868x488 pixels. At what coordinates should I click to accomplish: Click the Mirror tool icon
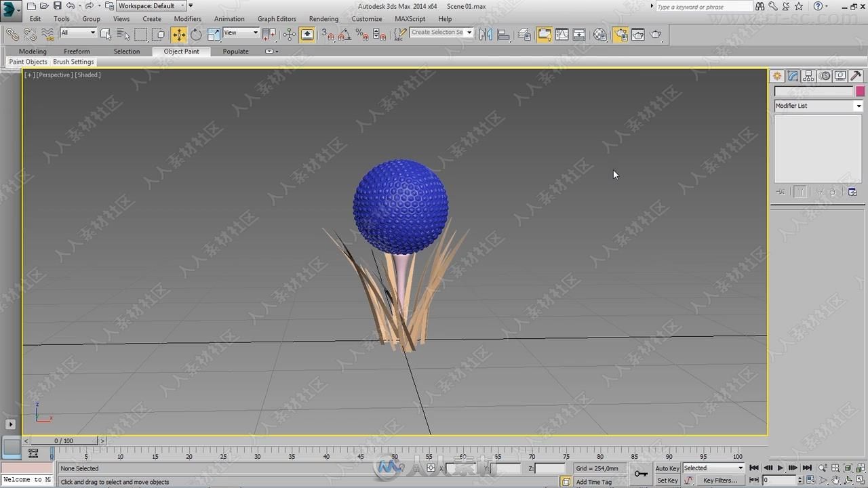tap(486, 34)
